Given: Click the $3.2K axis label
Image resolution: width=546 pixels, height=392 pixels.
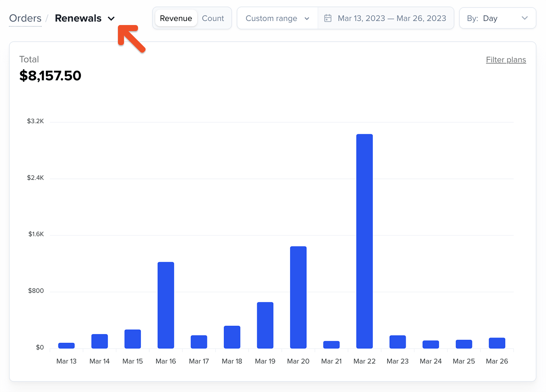Looking at the screenshot, I should 35,121.
